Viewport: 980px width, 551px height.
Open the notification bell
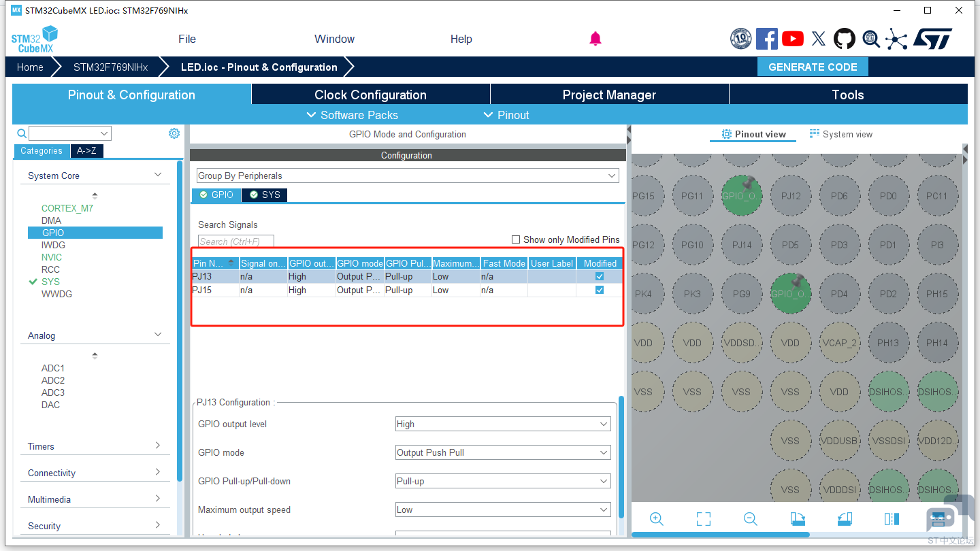595,39
